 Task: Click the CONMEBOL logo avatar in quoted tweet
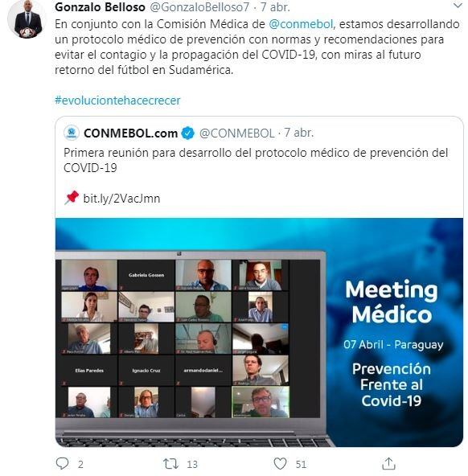coord(72,133)
